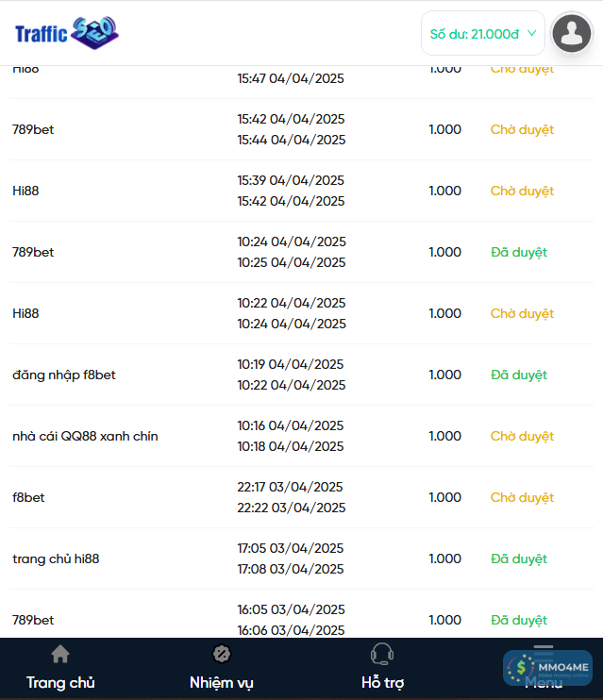Expand the Số dư balance dropdown

tap(482, 34)
